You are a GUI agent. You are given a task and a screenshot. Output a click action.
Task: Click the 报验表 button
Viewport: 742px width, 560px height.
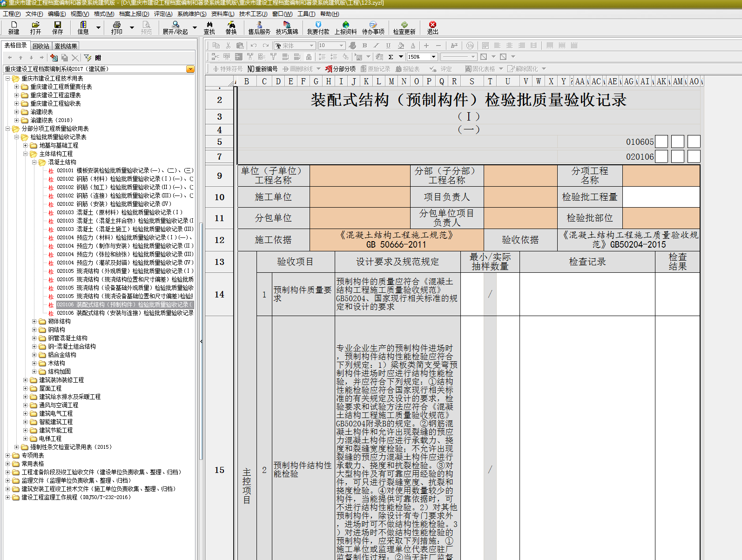(408, 69)
